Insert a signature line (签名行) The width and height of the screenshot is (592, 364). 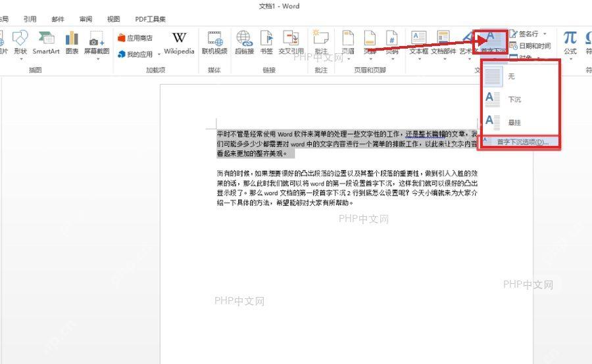[x=524, y=34]
